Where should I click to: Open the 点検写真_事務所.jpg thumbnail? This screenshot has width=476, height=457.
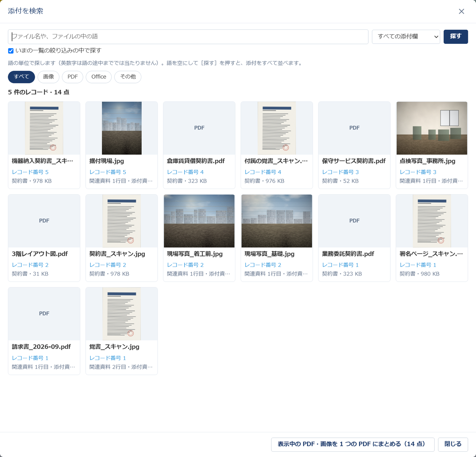(432, 128)
